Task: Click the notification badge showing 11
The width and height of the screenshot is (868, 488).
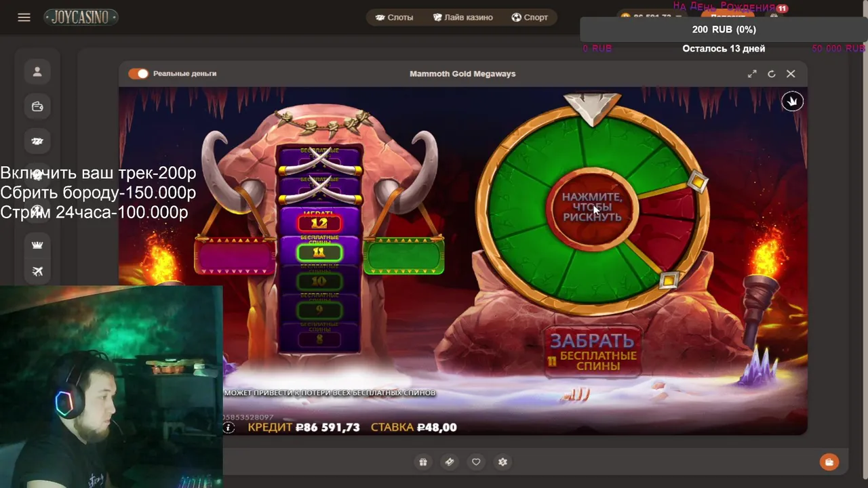Action: click(782, 9)
